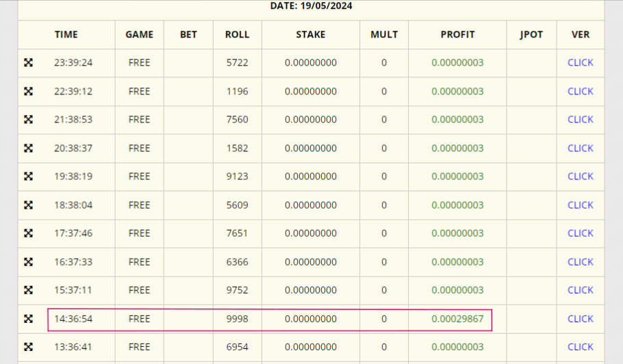The height and width of the screenshot is (364, 623).
Task: Select the roll value 9123
Action: pyautogui.click(x=237, y=177)
